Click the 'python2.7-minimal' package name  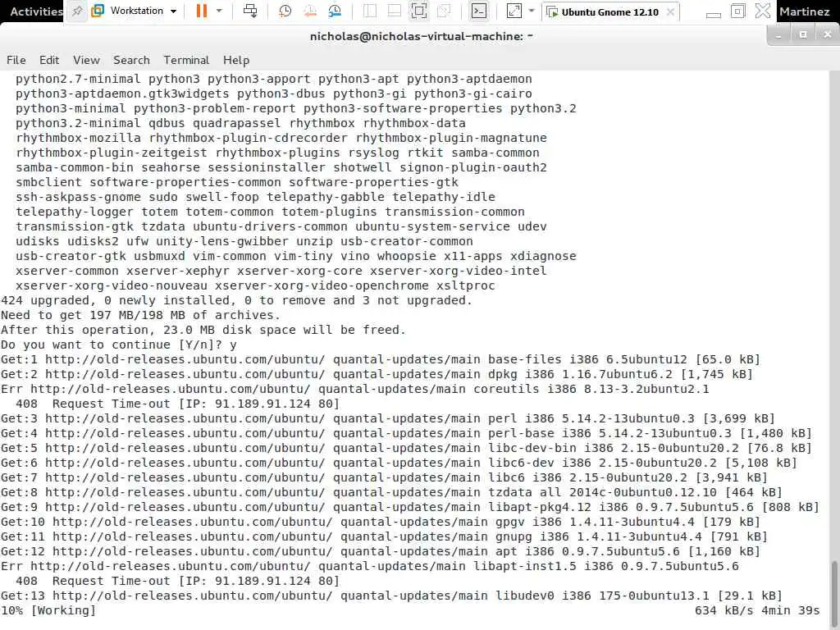78,79
